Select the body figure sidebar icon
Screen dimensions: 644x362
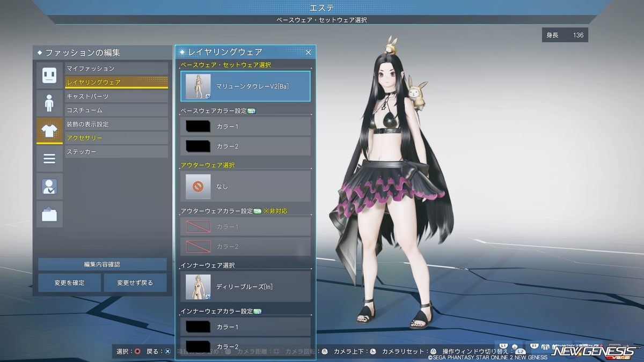click(x=49, y=103)
